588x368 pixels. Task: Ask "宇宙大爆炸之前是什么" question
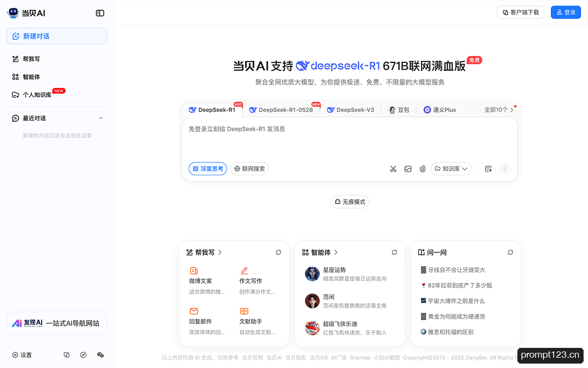click(453, 301)
